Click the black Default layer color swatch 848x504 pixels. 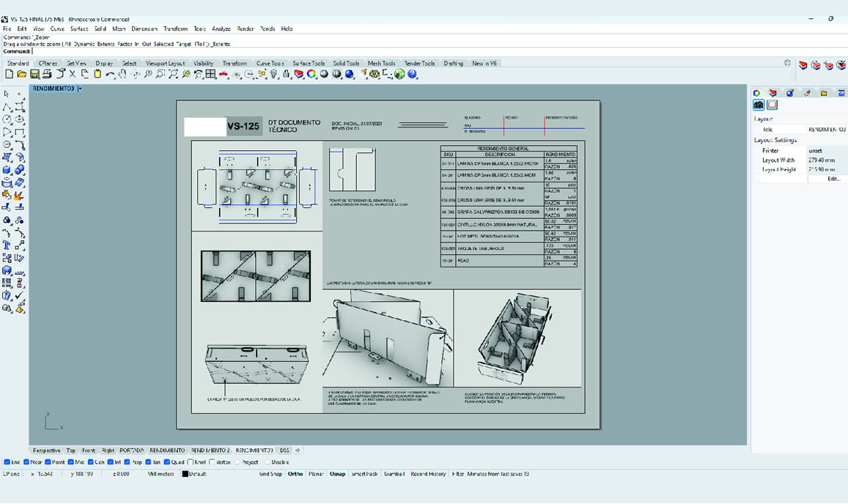pyautogui.click(x=185, y=474)
